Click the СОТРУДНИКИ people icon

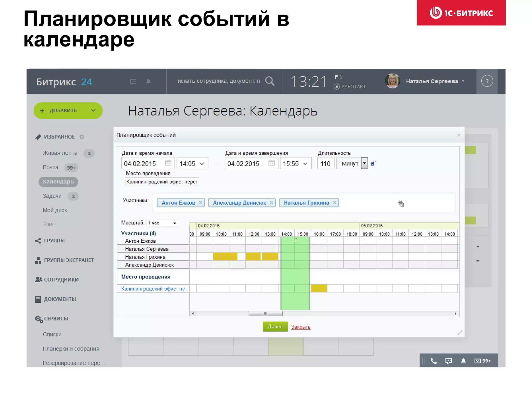pos(38,280)
